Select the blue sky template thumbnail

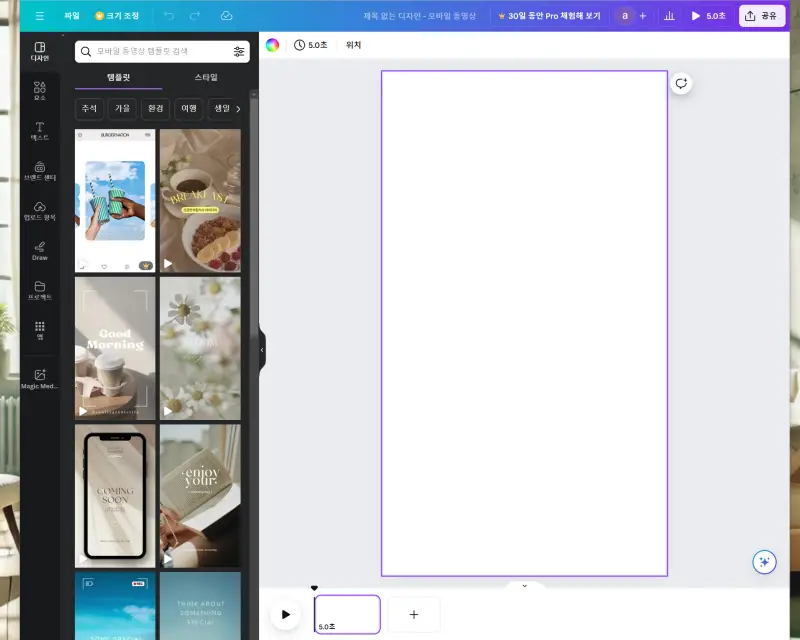pyautogui.click(x=115, y=606)
